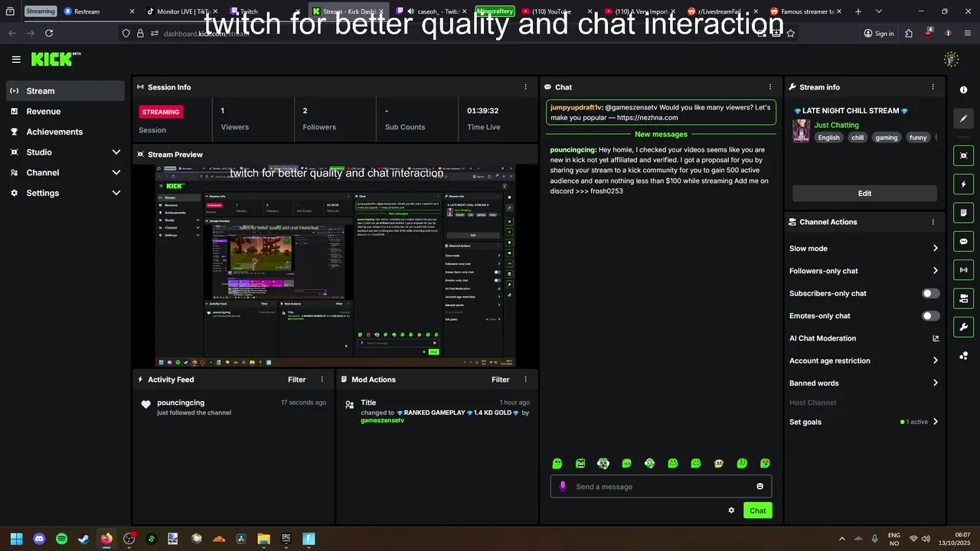The width and height of the screenshot is (980, 551).
Task: Click the Send a message input field
Action: [661, 487]
